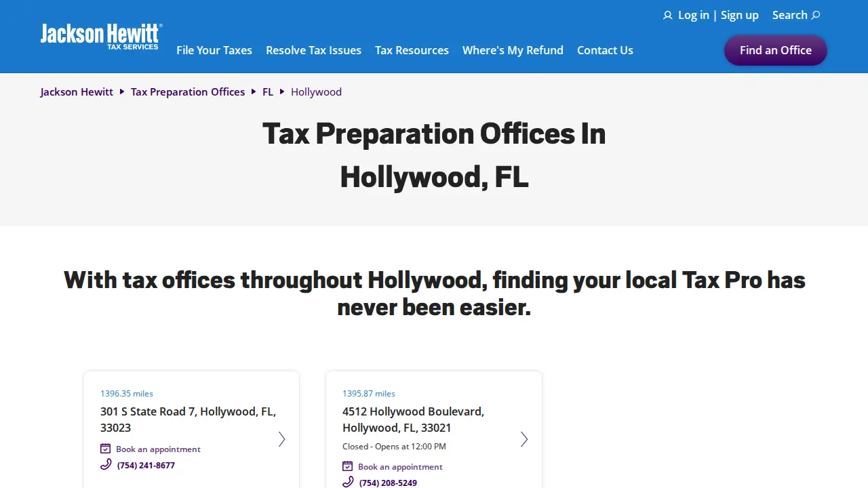868x488 pixels.
Task: Click calendar icon for 4512 Hollywood Boulevard
Action: click(x=348, y=466)
